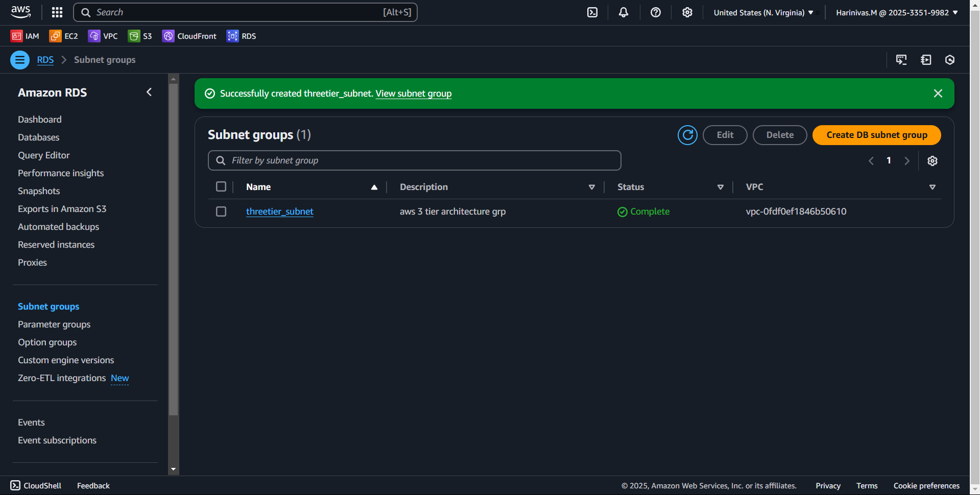Click Create DB subnet group
The width and height of the screenshot is (980, 495).
[x=877, y=135]
